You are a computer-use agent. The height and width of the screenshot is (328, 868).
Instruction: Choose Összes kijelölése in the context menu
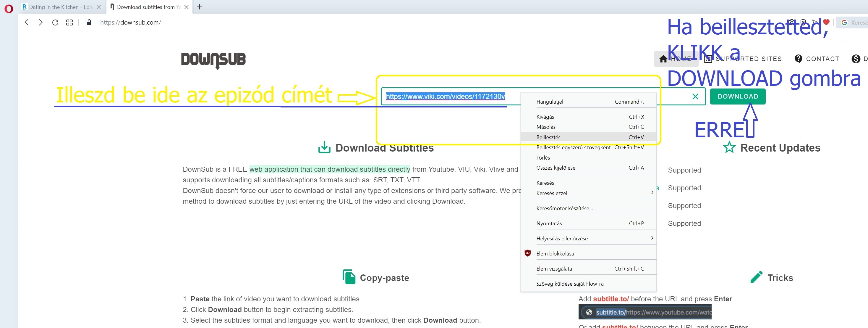click(x=588, y=168)
